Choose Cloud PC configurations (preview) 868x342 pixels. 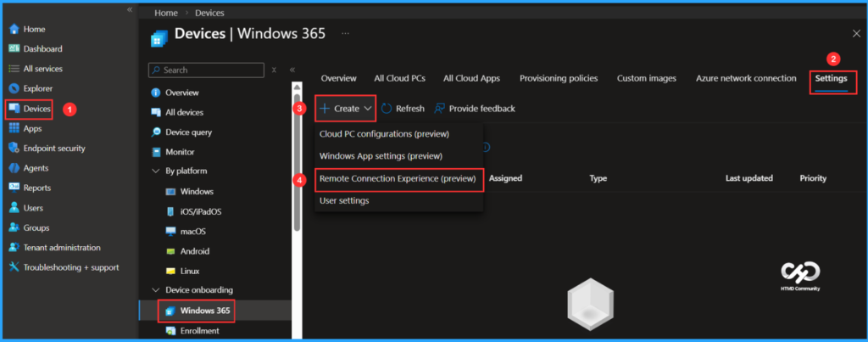399,134
